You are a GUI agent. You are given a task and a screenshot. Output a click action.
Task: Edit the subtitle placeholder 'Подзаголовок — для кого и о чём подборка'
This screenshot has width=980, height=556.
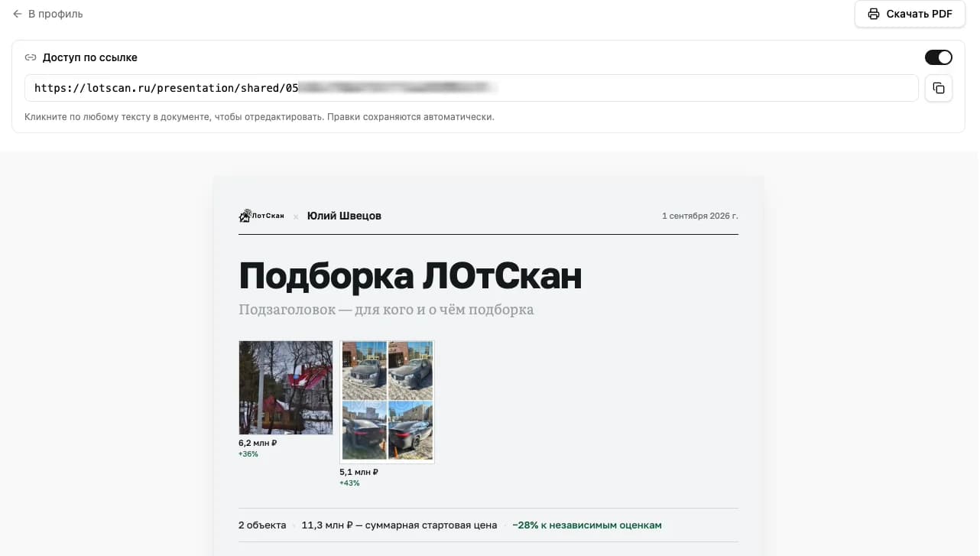[386, 310]
